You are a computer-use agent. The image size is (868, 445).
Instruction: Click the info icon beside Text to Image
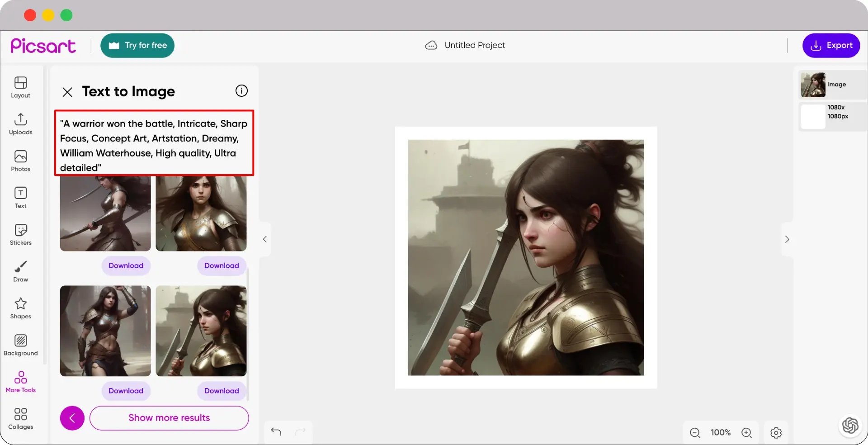241,91
